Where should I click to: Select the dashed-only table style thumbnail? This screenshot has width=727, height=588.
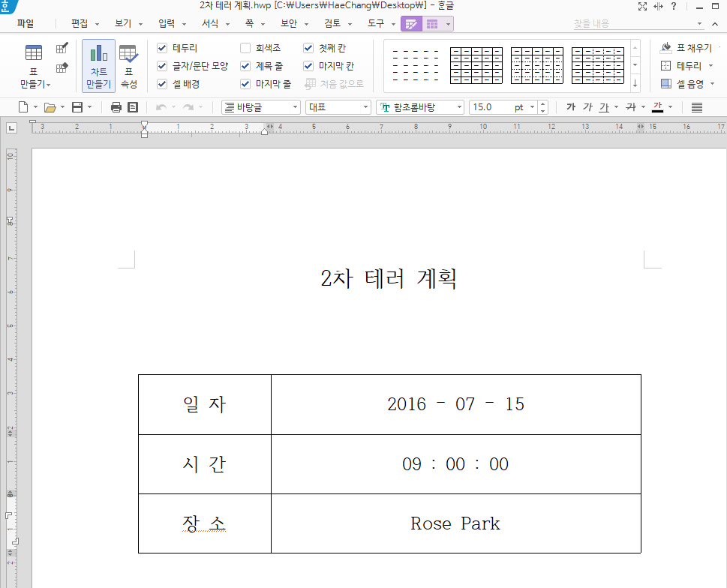click(x=416, y=66)
